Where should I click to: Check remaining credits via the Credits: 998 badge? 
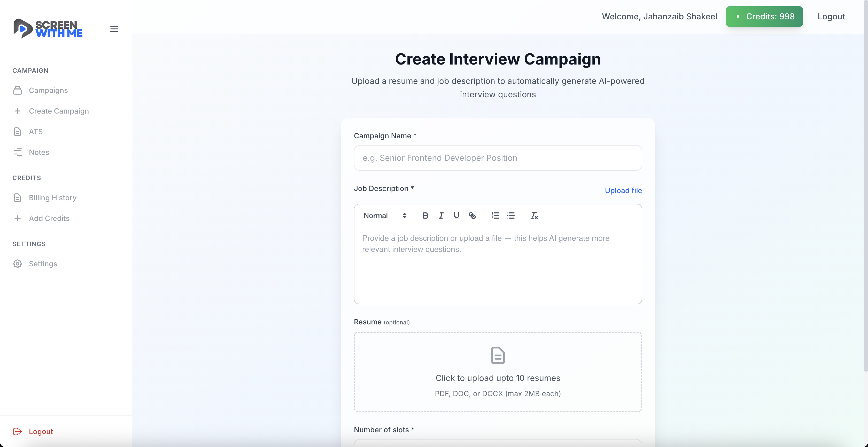click(x=764, y=16)
